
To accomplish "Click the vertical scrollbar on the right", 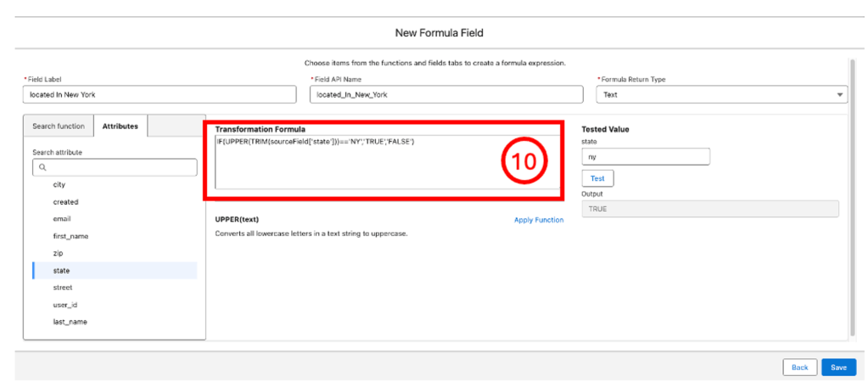I will pos(851,195).
